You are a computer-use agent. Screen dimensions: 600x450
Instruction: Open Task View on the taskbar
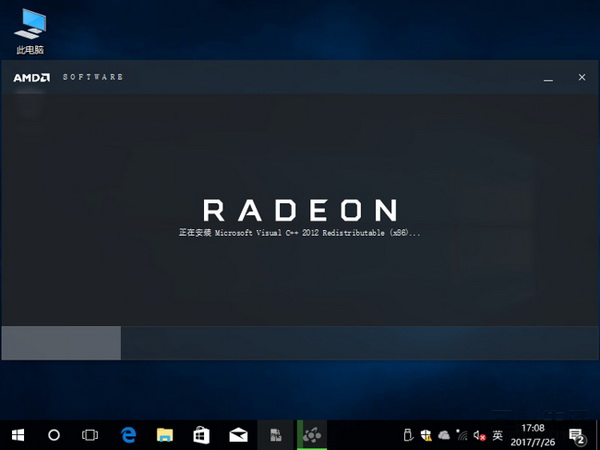tap(90, 435)
